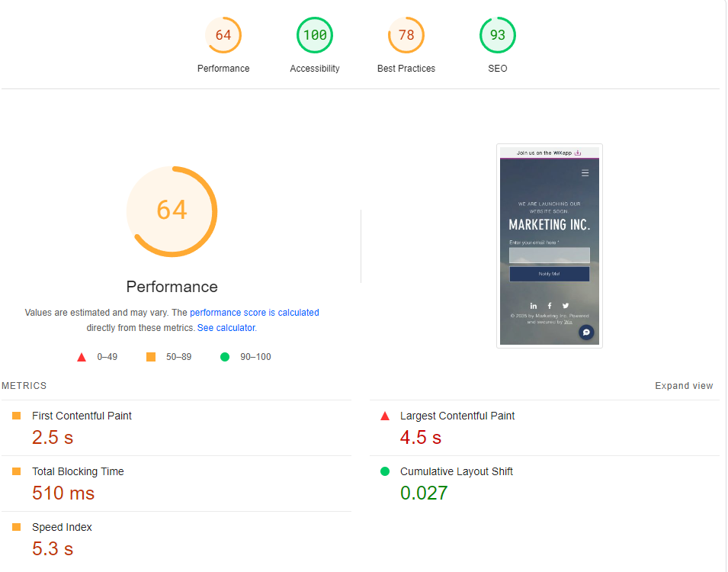
Task: Click the LinkedIn icon in the site preview
Action: [x=534, y=306]
